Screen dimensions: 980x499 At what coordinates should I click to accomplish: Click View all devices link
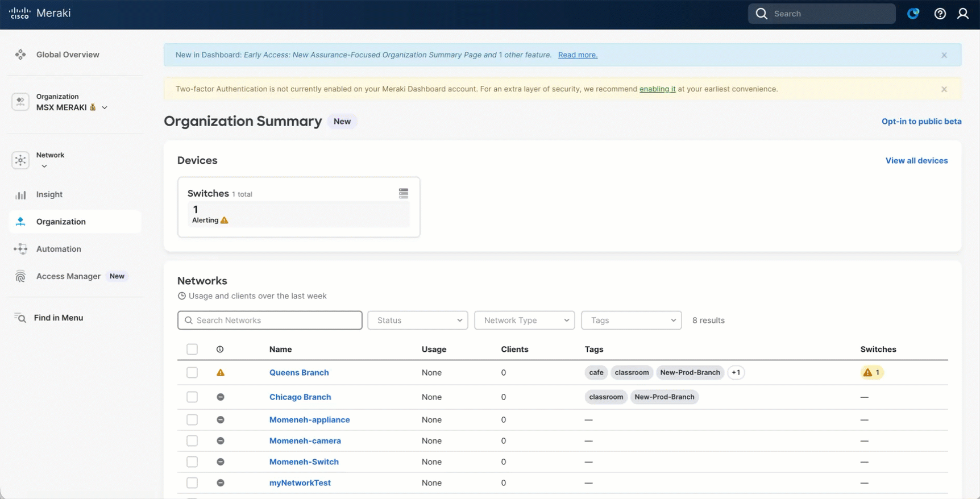[x=916, y=161]
